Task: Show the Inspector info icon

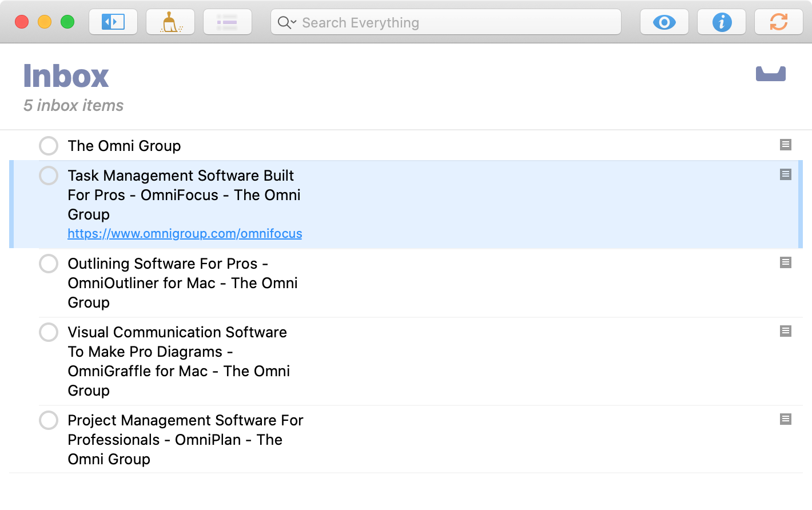Action: (722, 22)
